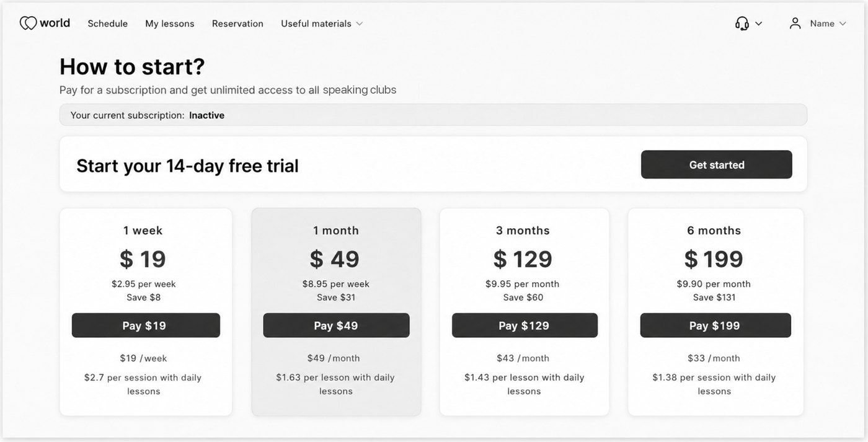Click $8.95 per week text
The image size is (868, 442).
pyautogui.click(x=336, y=284)
